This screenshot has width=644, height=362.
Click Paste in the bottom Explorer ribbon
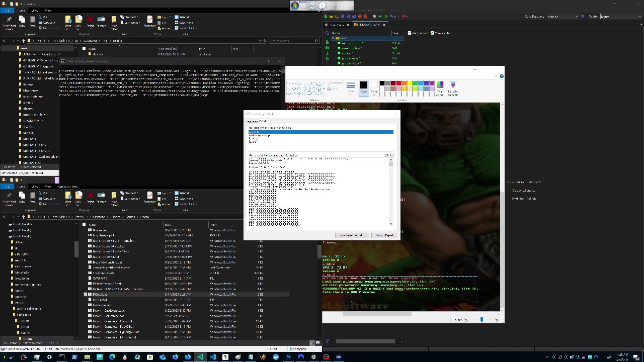click(32, 198)
